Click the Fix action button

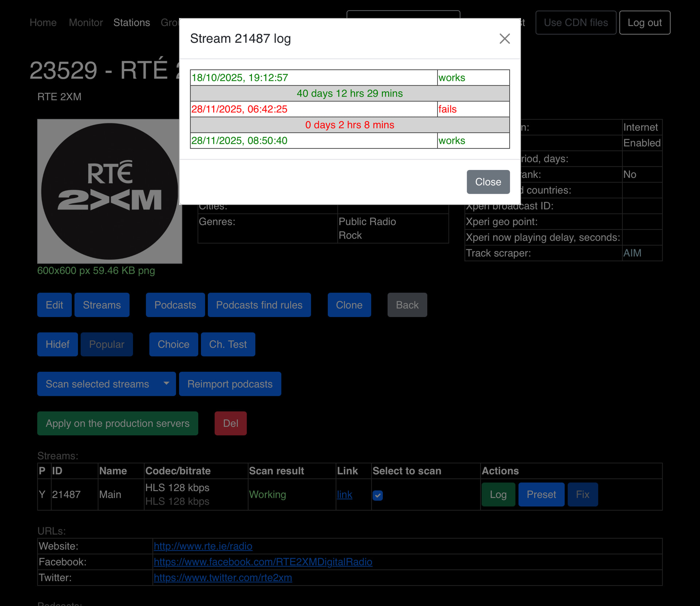tap(582, 494)
